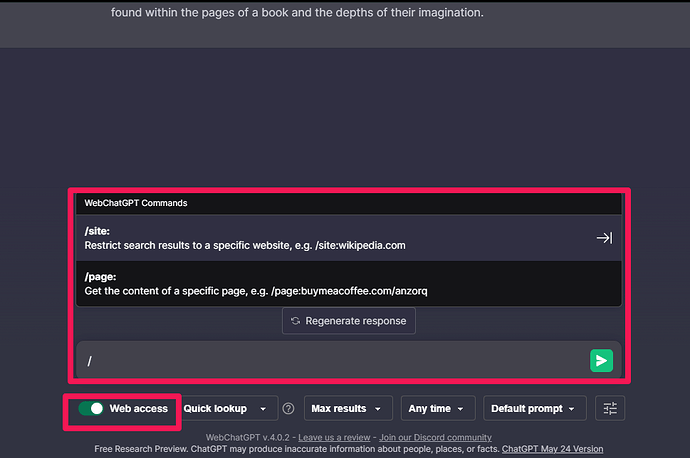Click the Free Research Preview disclaimer text
This screenshot has height=458, width=690.
pos(297,449)
